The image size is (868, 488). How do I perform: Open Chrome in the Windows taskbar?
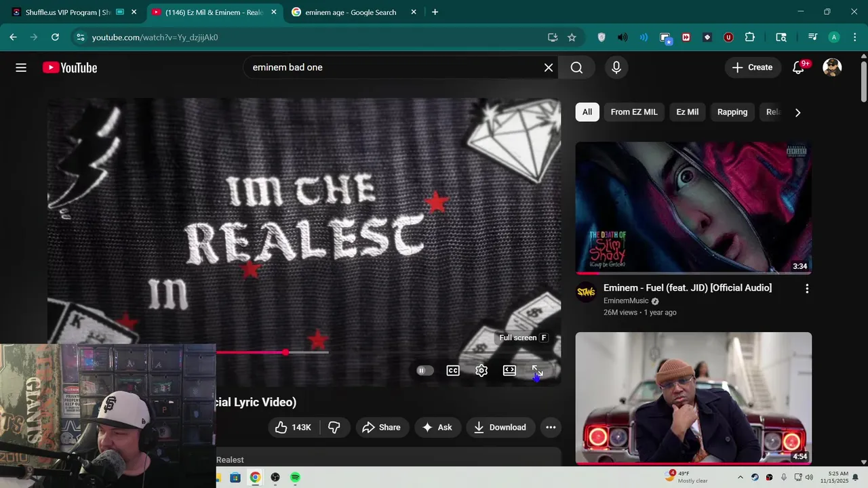point(255,478)
